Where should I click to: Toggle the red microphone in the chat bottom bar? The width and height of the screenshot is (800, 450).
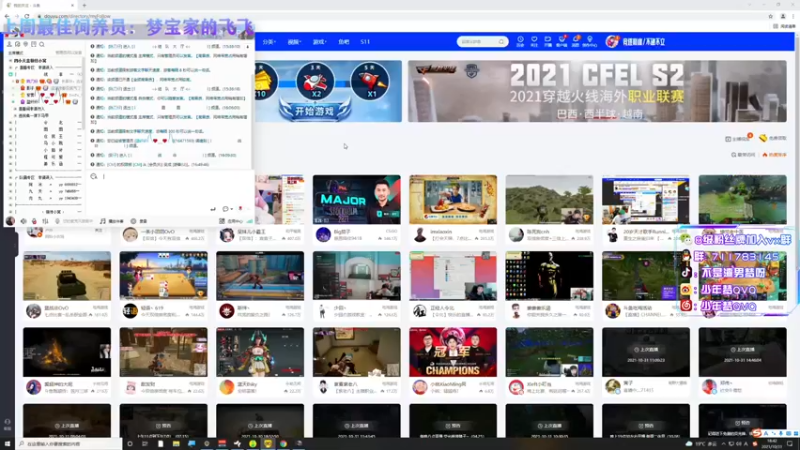pyautogui.click(x=34, y=221)
